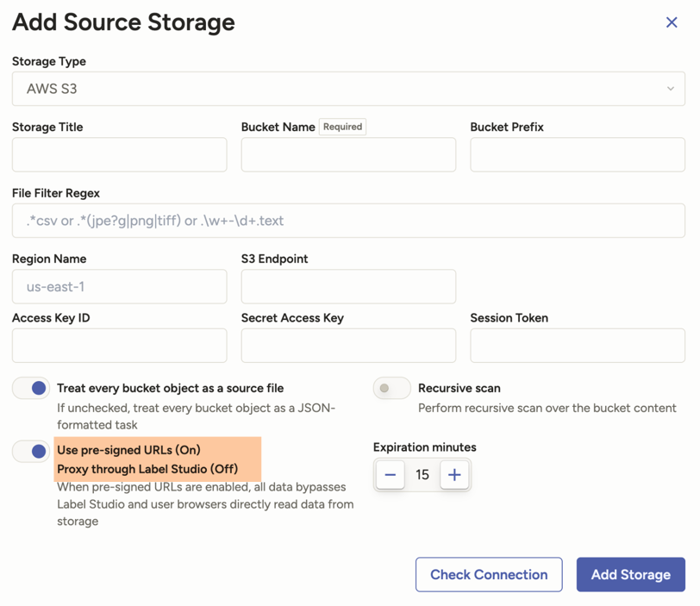Click the expiration minutes value 15

point(422,475)
